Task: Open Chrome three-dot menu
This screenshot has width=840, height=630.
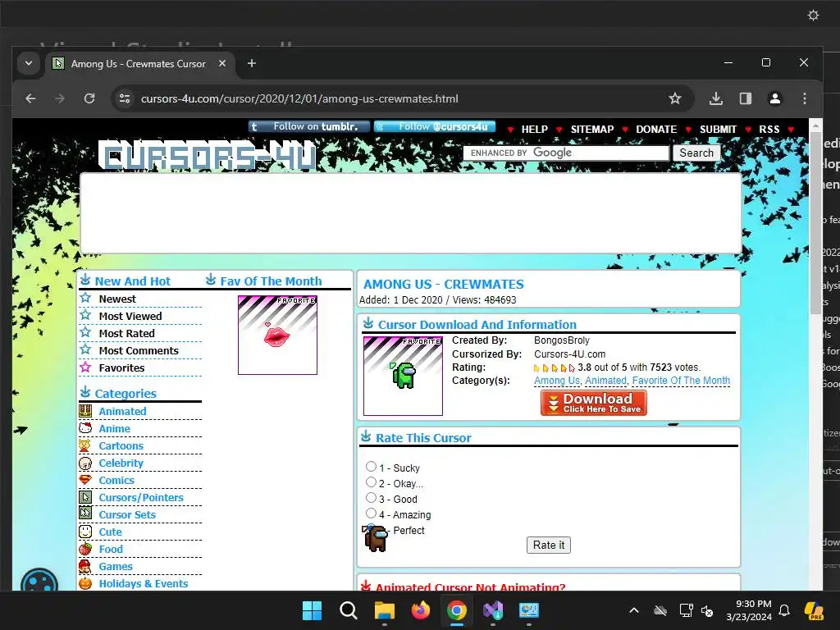Action: pyautogui.click(x=804, y=98)
